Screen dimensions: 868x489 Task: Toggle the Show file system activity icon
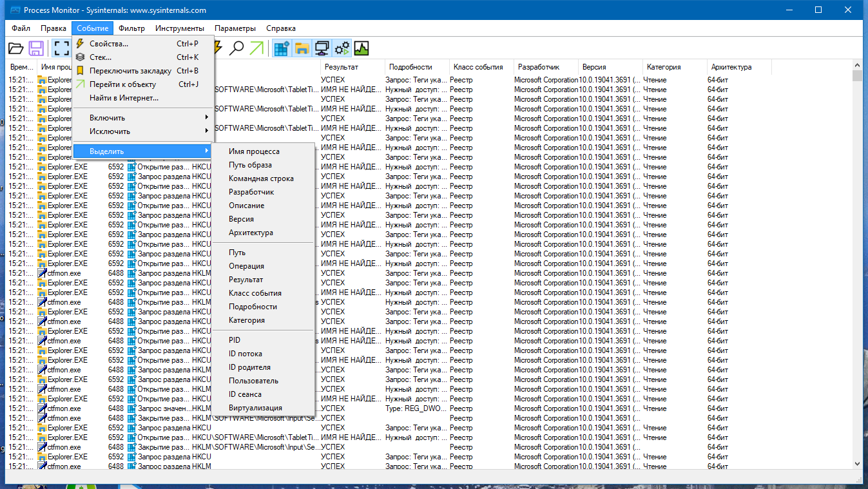click(x=302, y=48)
